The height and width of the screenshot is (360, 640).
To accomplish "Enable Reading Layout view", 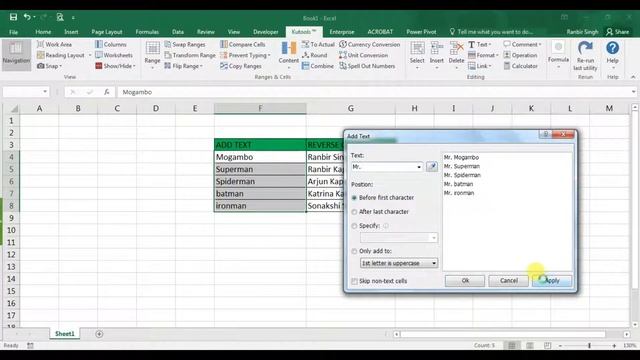I will [60, 55].
